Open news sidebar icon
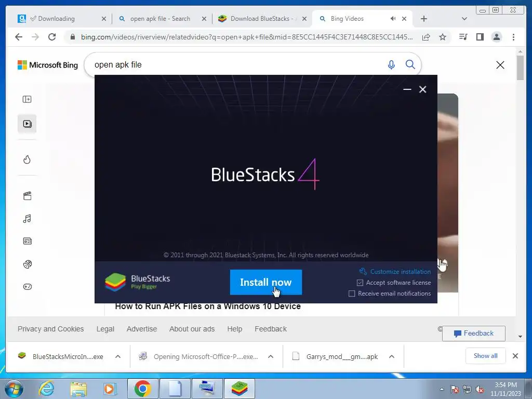Screen dimensions: 532x399 (27, 241)
